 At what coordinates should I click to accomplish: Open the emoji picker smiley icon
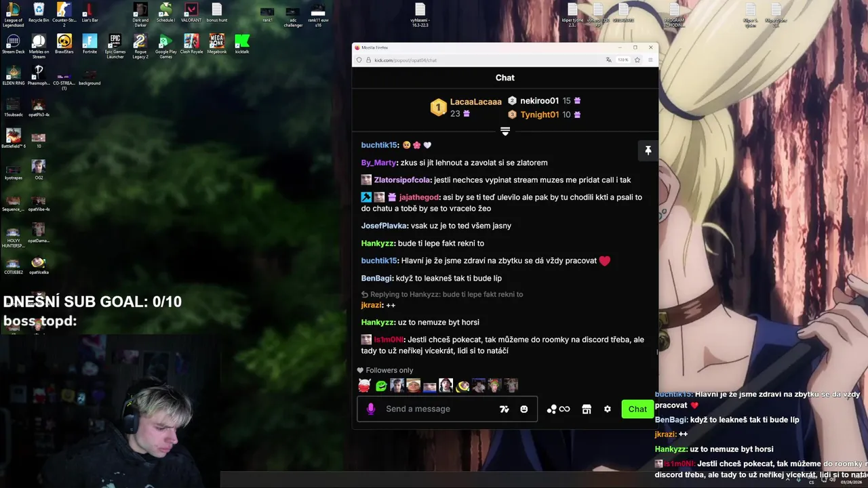point(524,409)
